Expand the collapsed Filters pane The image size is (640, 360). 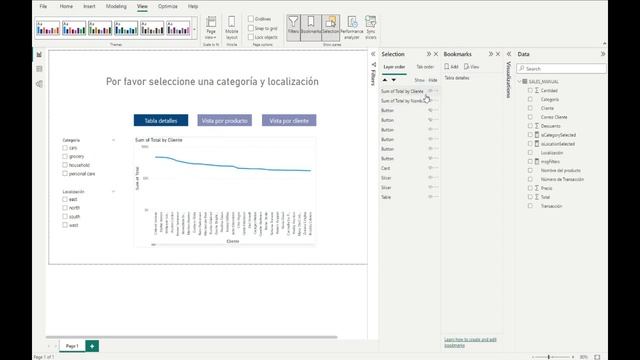[373, 54]
